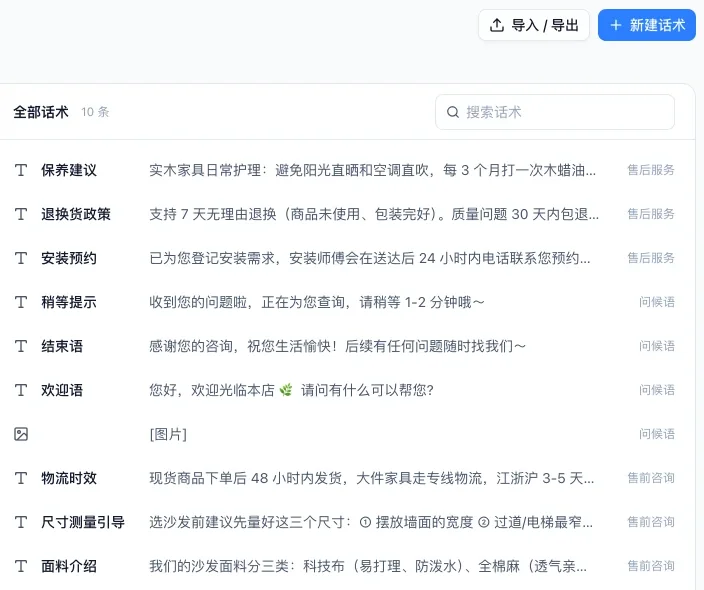
Task: Click the upload icon in 导入 / 导出
Action: (x=497, y=25)
